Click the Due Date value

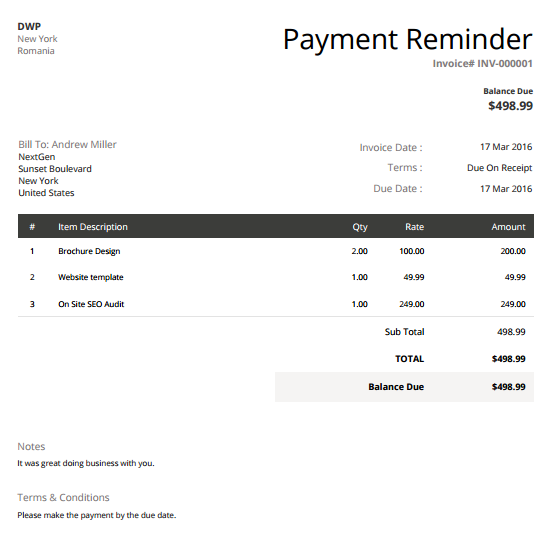pyautogui.click(x=506, y=189)
